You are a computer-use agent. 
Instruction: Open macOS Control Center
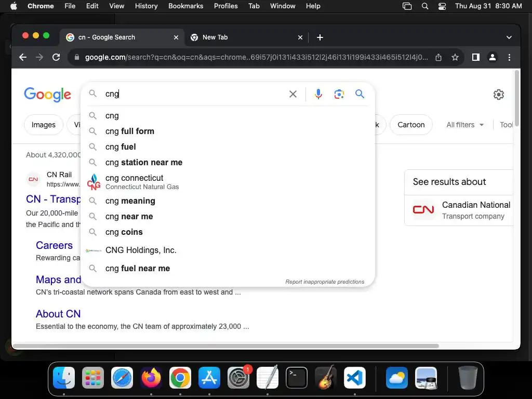[x=442, y=6]
